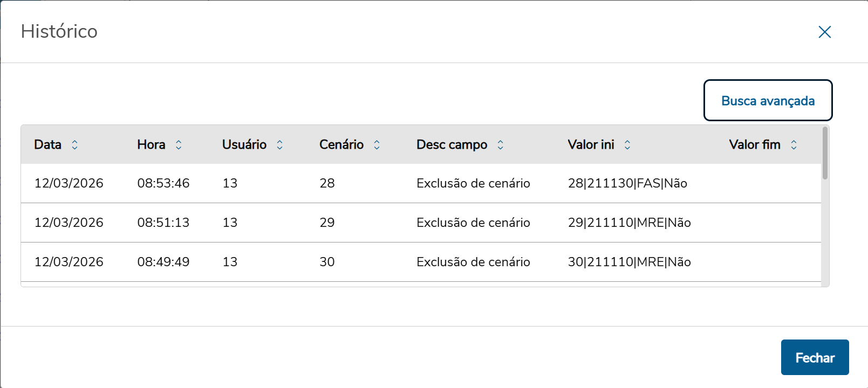Screen dimensions: 868x388
Task: Open the Busca avançada panel
Action: pyautogui.click(x=768, y=100)
